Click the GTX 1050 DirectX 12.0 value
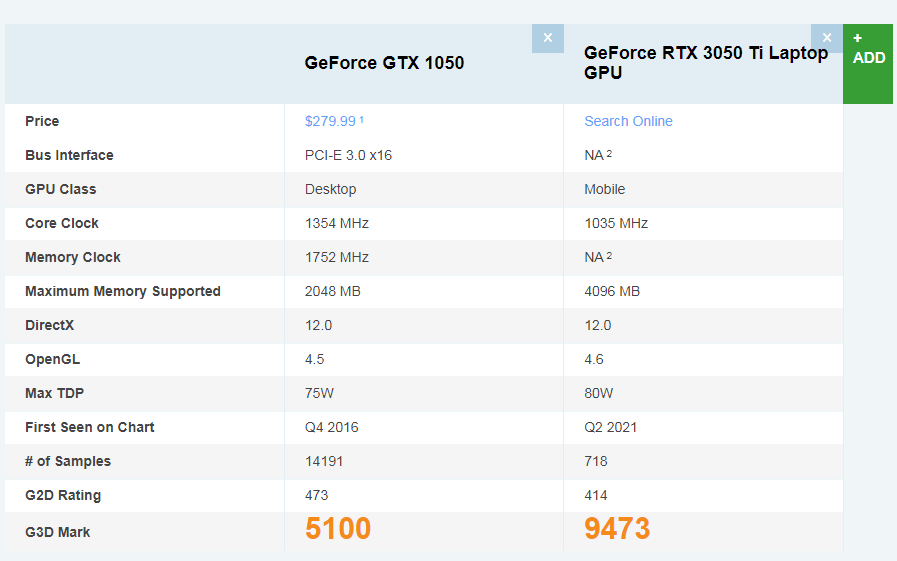Screen dimensions: 897x561 (319, 325)
